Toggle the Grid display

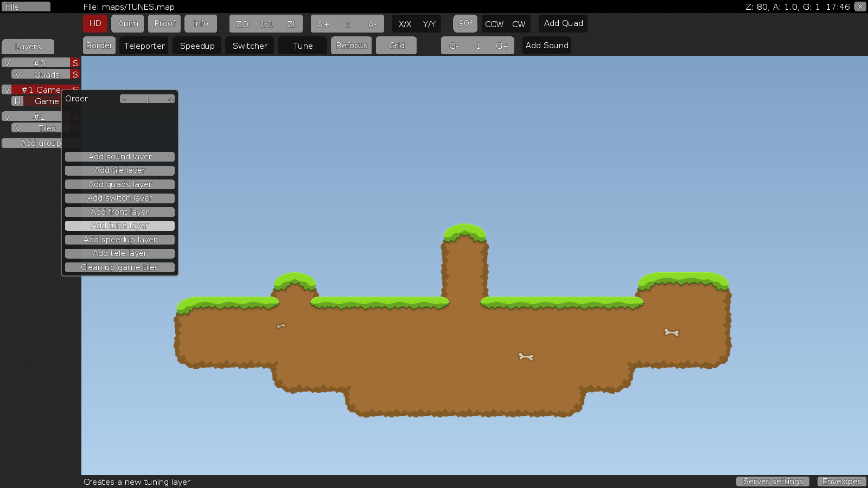click(x=396, y=46)
